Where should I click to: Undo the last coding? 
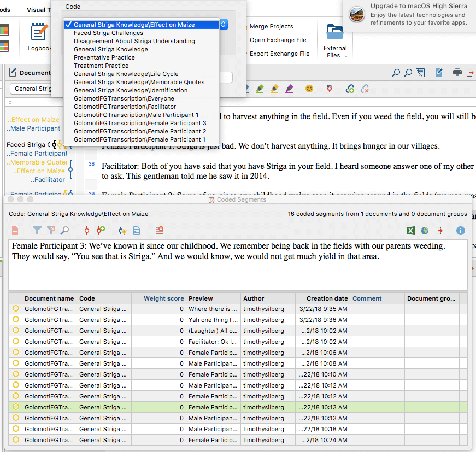coord(330,89)
